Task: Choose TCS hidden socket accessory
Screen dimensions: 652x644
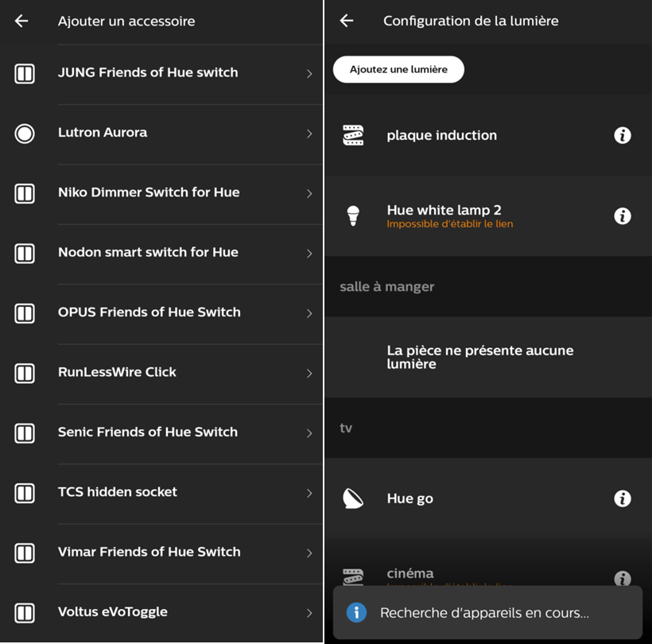Action: [161, 493]
